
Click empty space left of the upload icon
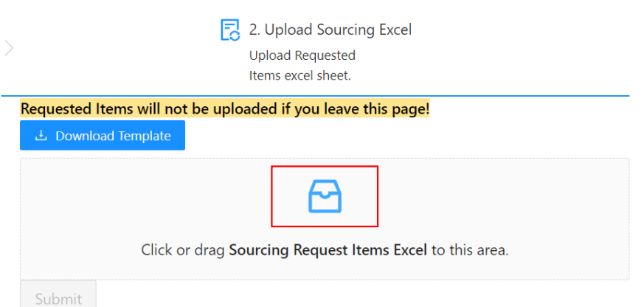pyautogui.click(x=146, y=196)
